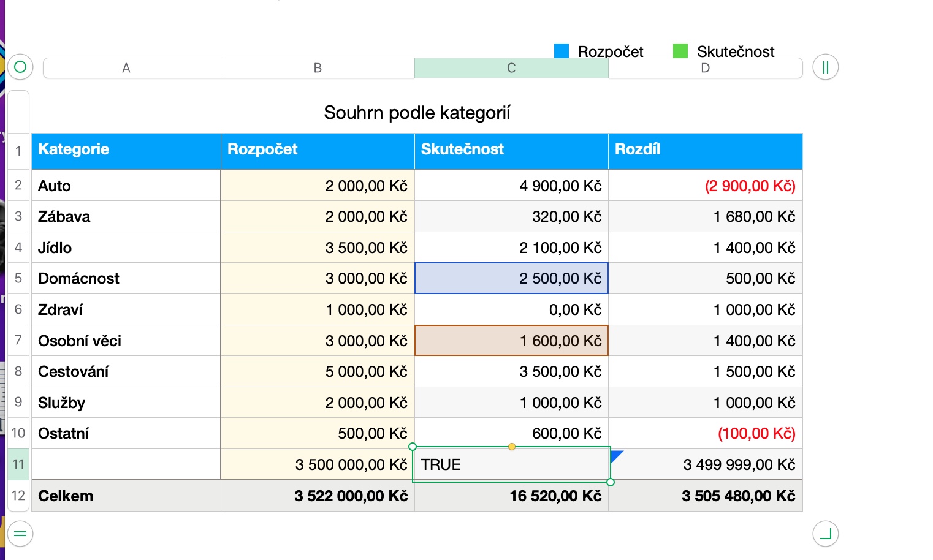The height and width of the screenshot is (560, 933).
Task: Click the add column handle
Action: (825, 67)
